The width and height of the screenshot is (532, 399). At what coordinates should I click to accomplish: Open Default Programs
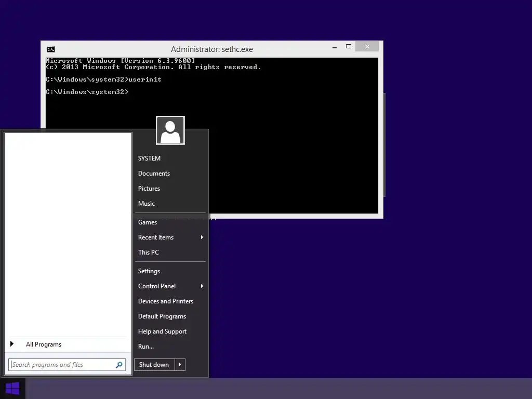tap(162, 316)
